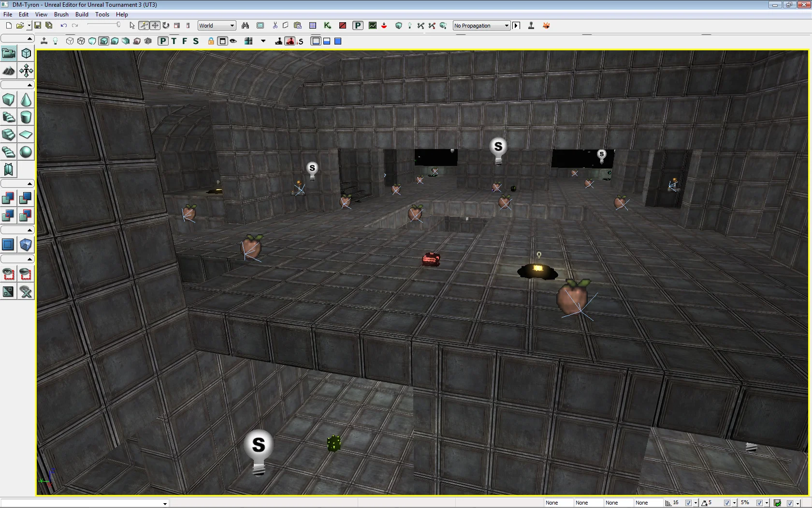Click the CSG Add icon
Screen dimensions: 812x508
pyautogui.click(x=9, y=198)
